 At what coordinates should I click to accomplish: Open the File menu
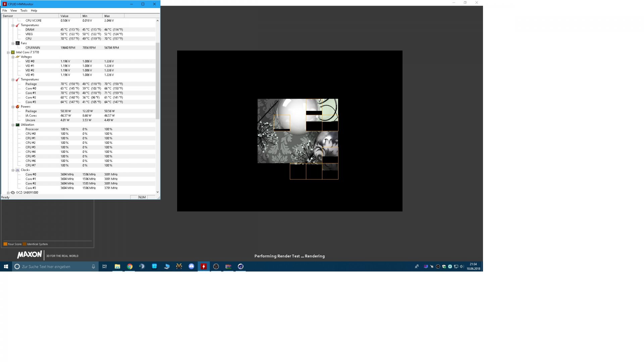[5, 10]
